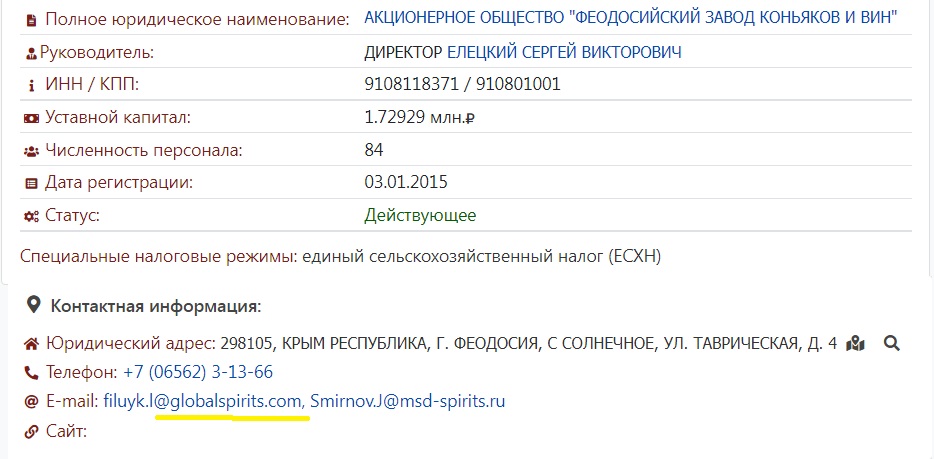
Task: Click the document icon beside full legal name
Action: click(31, 19)
